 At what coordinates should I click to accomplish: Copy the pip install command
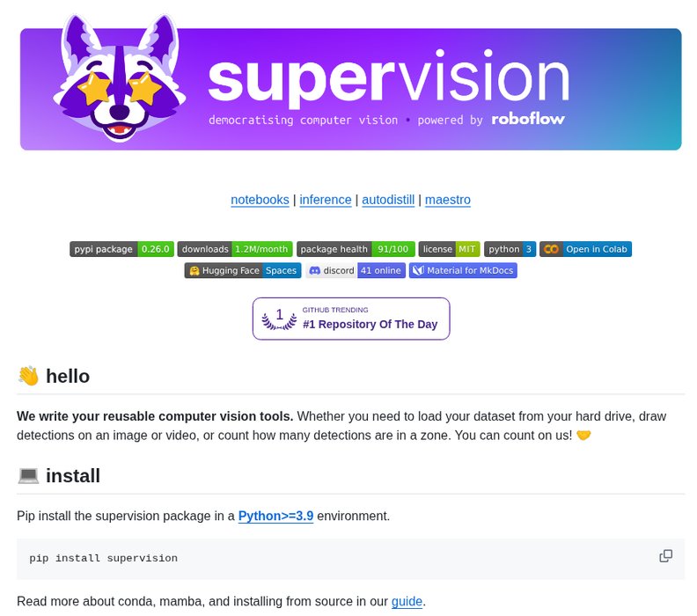665,556
